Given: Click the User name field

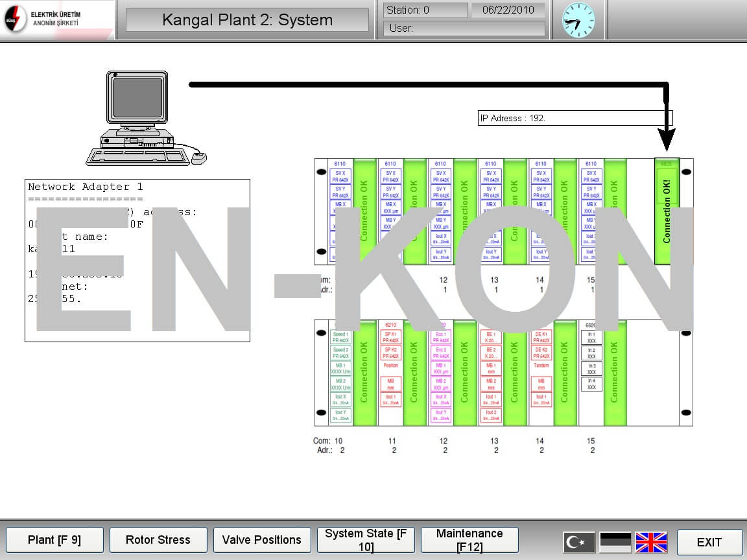Looking at the screenshot, I should (x=464, y=29).
